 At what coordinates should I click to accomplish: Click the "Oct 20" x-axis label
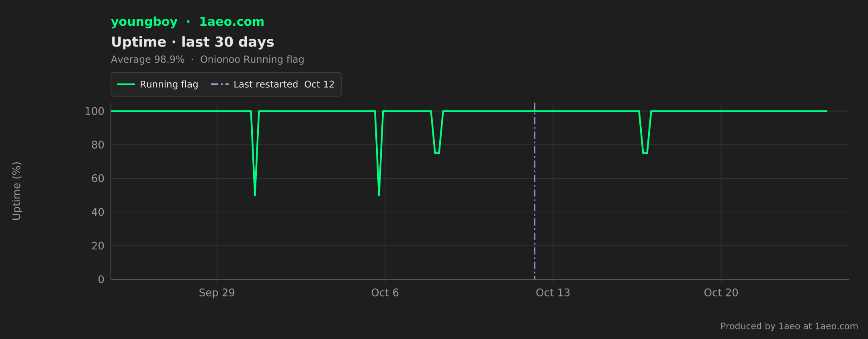pos(721,293)
